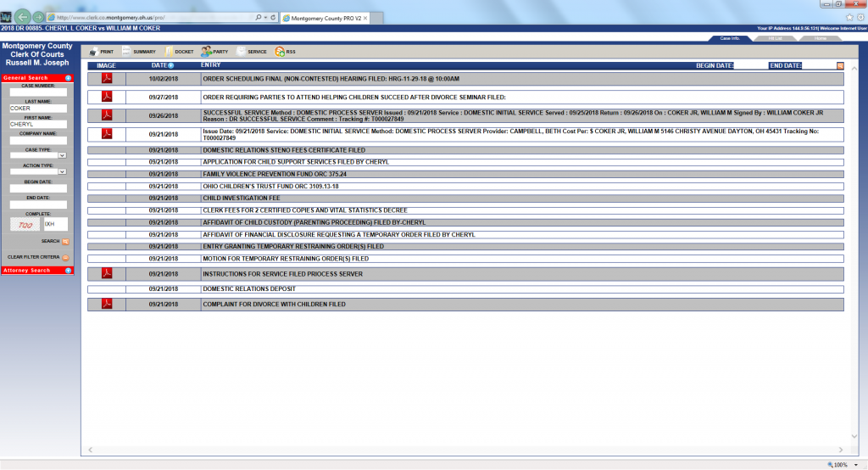Image resolution: width=868 pixels, height=470 pixels.
Task: Click the RSS feed icon
Action: coord(285,52)
